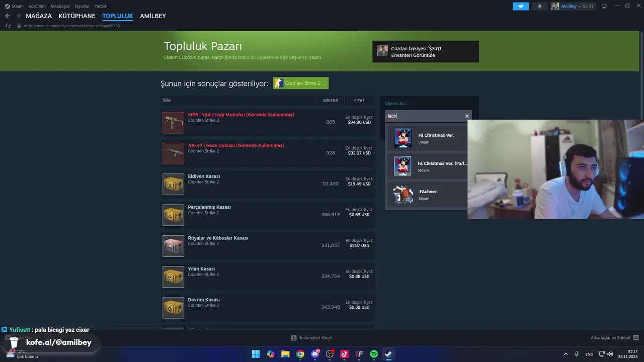This screenshot has width=644, height=362.
Task: Open Arkadaşlar ve Sohbet panel
Action: [x=615, y=338]
